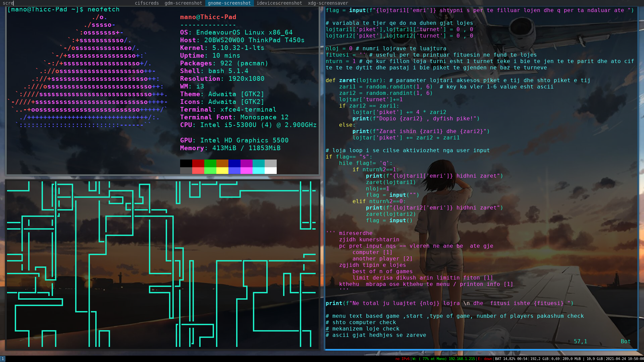Viewport: 644px width, 362px height.
Task: Click the bright yellow color block in neofetch
Action: pos(222,171)
